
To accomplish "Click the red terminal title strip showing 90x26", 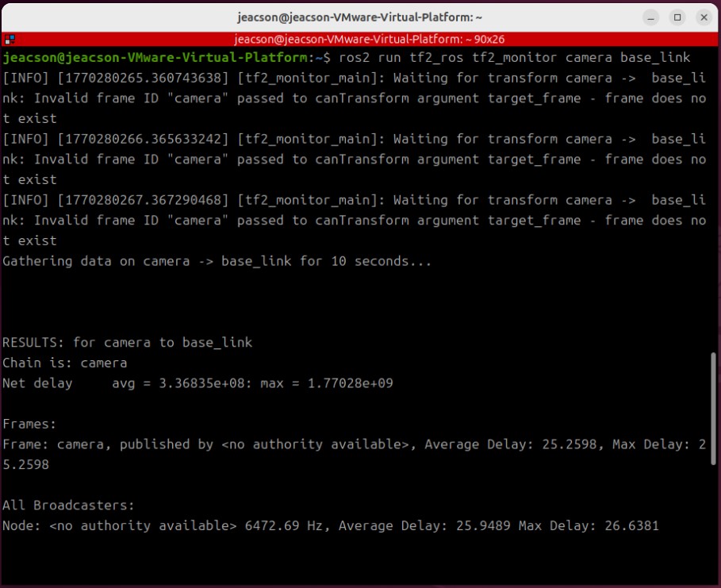I will [370, 38].
